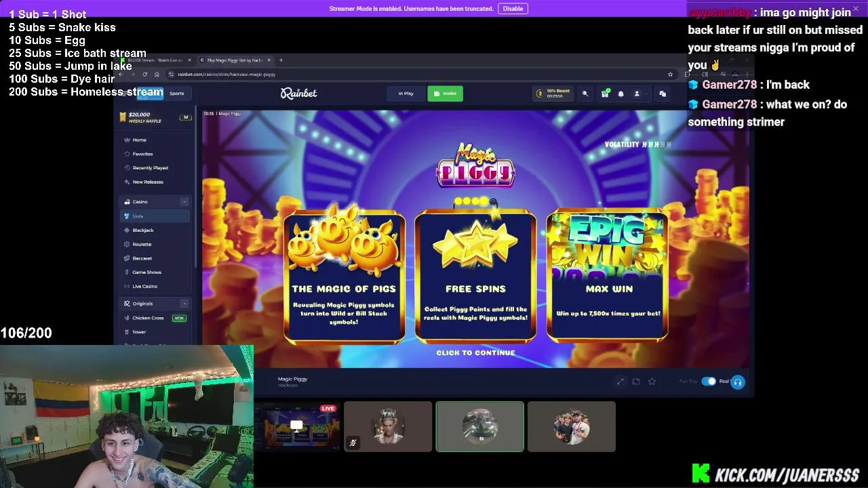Toggle theater mode icon below game
Screen dimensions: 868x488
(636, 382)
